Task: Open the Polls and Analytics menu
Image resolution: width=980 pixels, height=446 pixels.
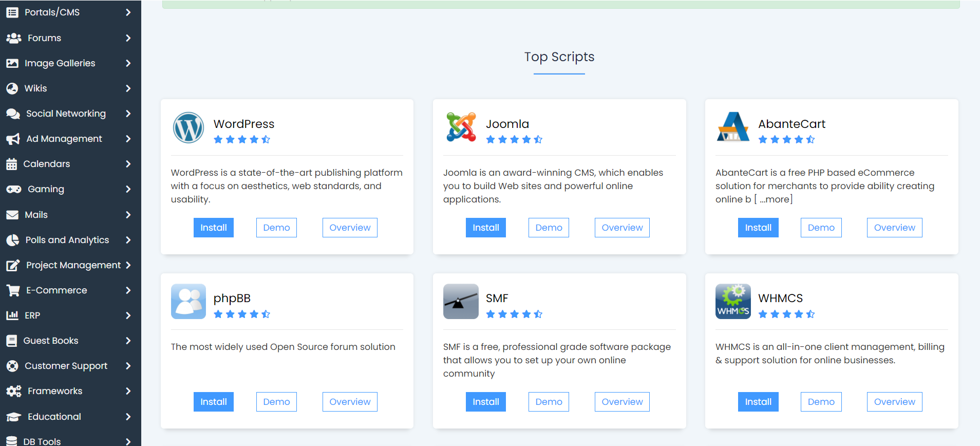Action: pos(70,240)
